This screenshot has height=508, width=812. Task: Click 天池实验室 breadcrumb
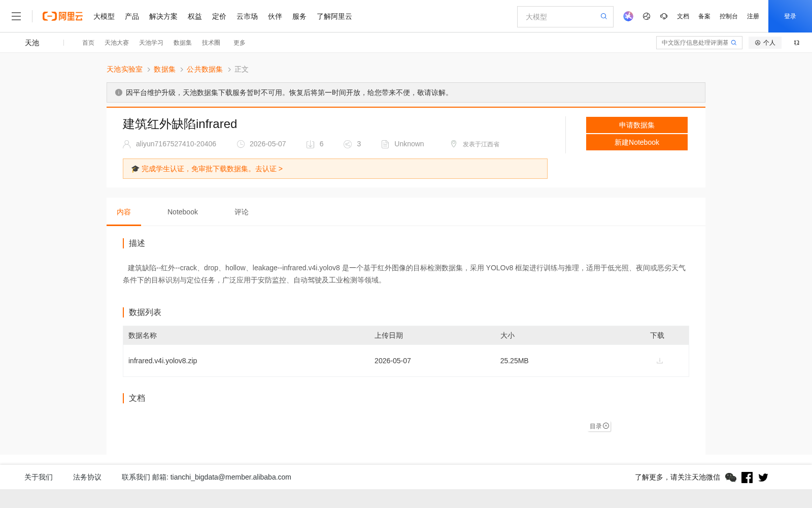(124, 69)
